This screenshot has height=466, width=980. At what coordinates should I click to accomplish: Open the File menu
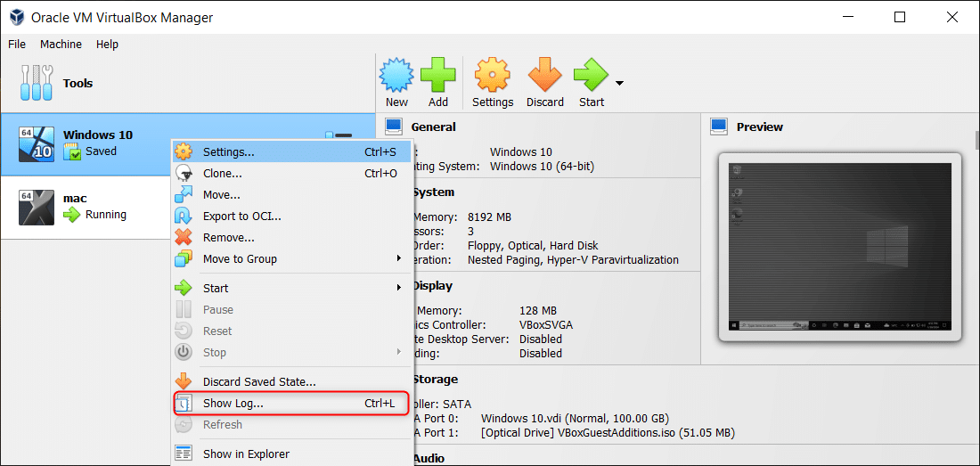[x=17, y=45]
